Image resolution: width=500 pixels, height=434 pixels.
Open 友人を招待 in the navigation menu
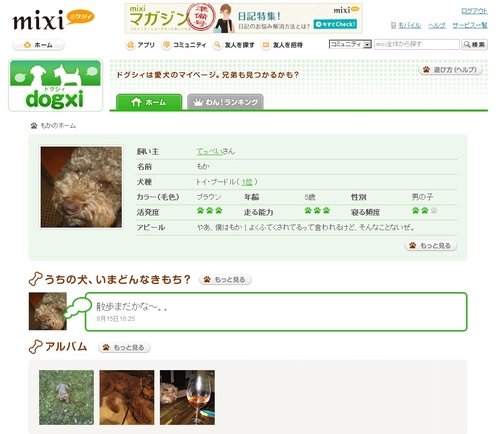(x=282, y=45)
